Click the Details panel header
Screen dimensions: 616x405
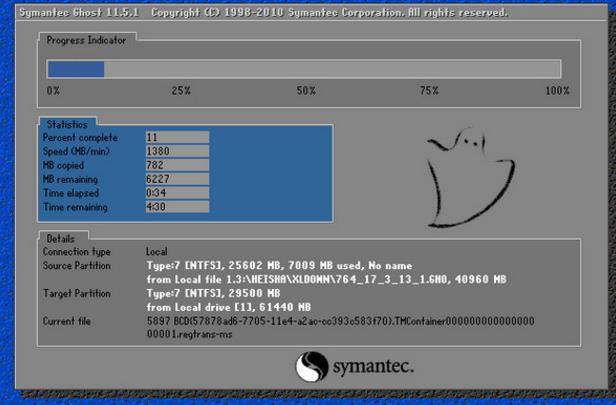tap(61, 239)
